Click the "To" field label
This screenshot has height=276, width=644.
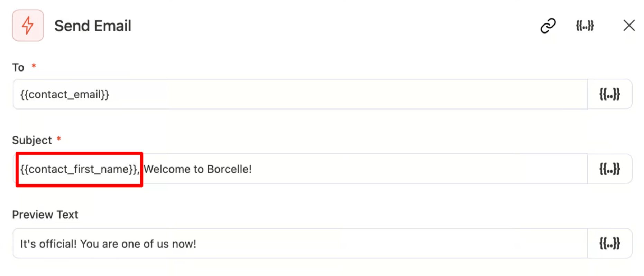[18, 67]
